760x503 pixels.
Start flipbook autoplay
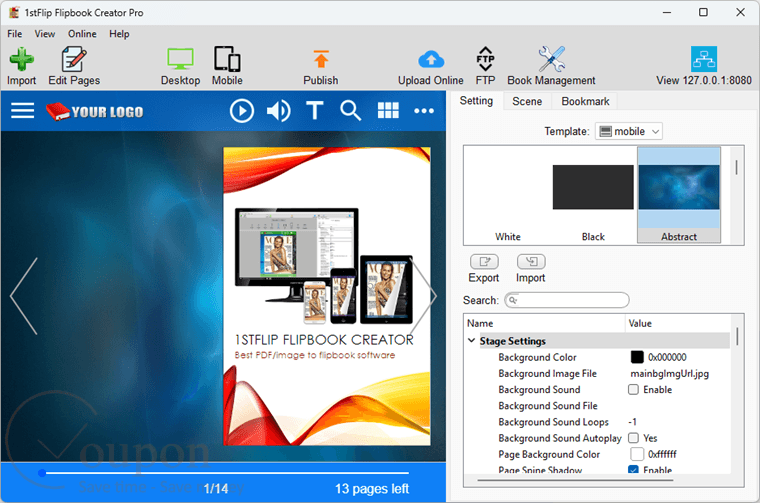242,111
